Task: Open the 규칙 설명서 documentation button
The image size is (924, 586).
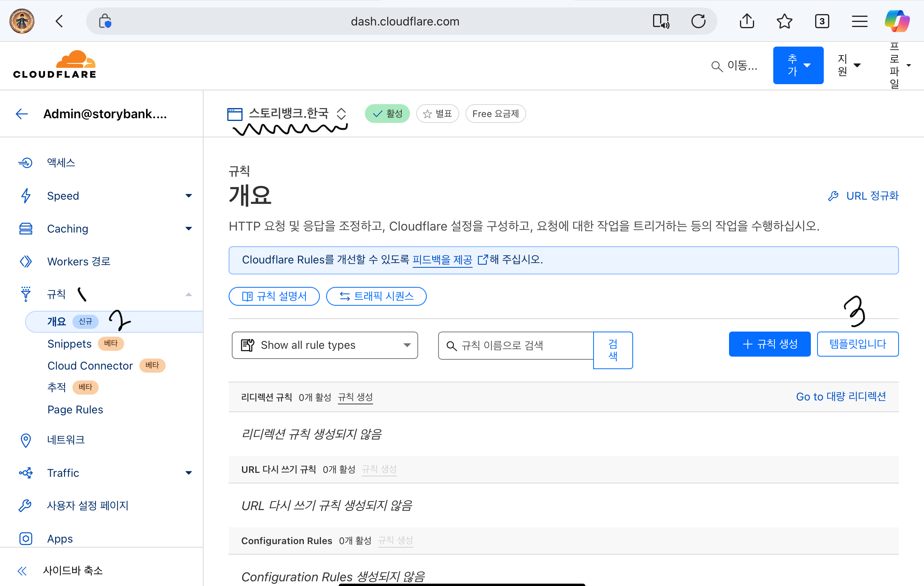Action: tap(274, 296)
